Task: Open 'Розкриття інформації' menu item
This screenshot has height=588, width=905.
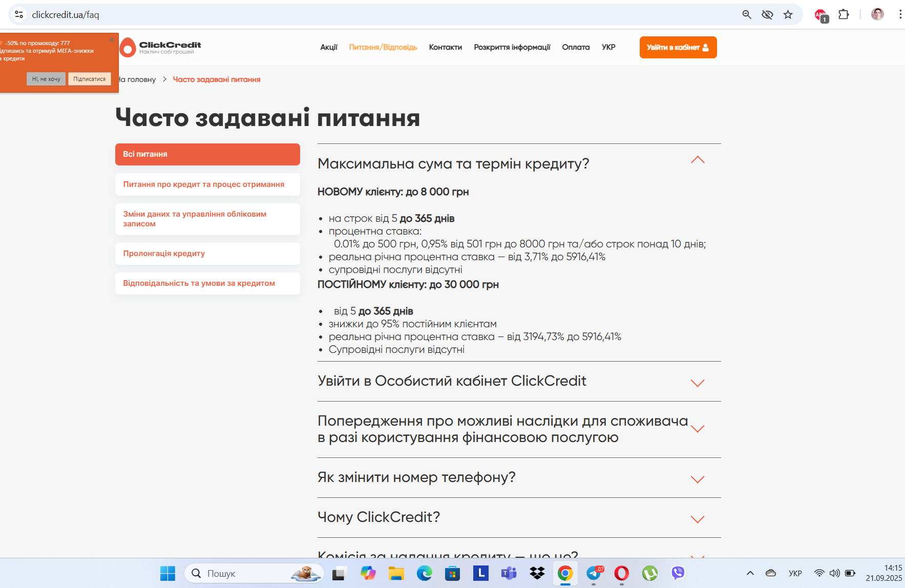Action: [512, 47]
